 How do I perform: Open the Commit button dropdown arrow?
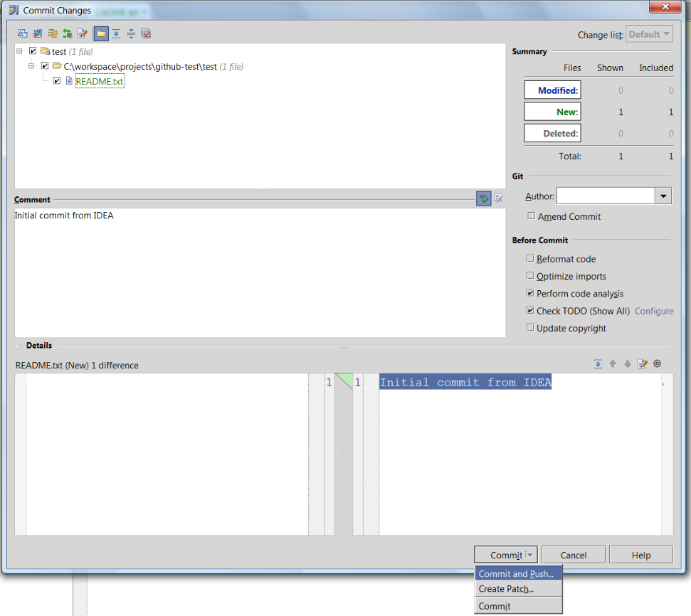point(530,555)
